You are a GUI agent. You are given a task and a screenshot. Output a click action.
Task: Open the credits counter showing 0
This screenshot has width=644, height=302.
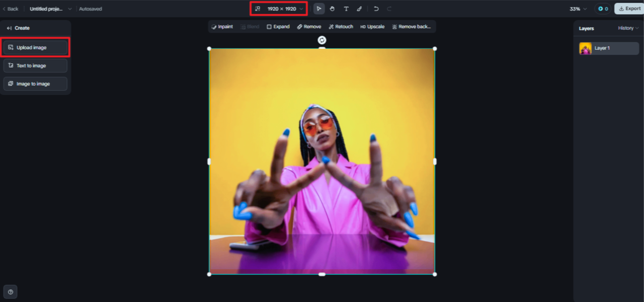click(603, 9)
